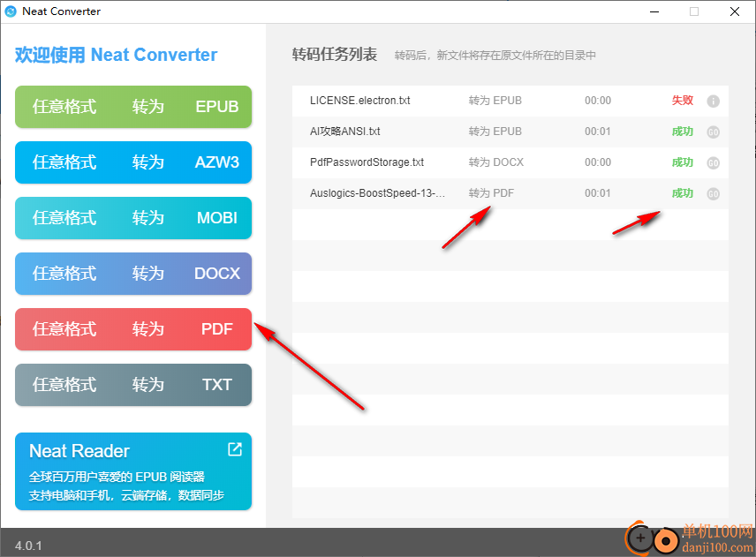Open the Neat Reader external link icon
The height and width of the screenshot is (557, 756).
click(235, 449)
